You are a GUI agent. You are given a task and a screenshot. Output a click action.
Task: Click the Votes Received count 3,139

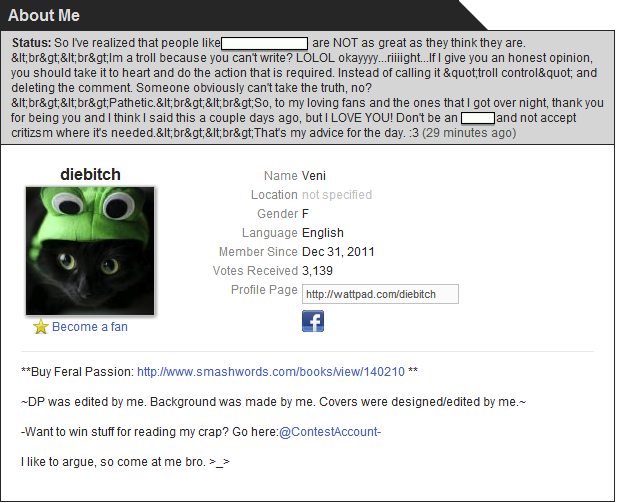[x=317, y=271]
